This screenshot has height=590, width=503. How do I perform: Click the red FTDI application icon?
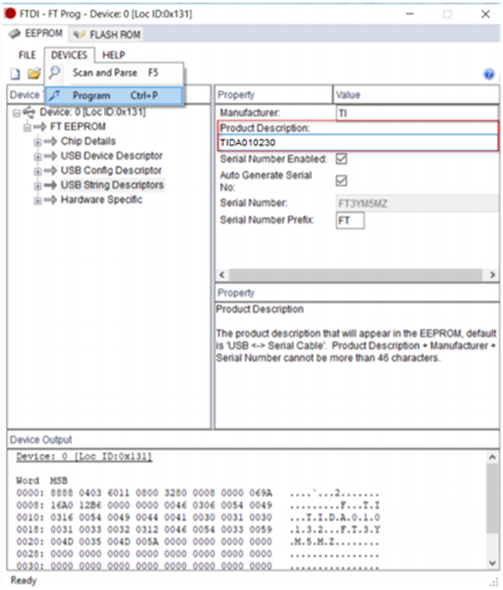point(10,14)
